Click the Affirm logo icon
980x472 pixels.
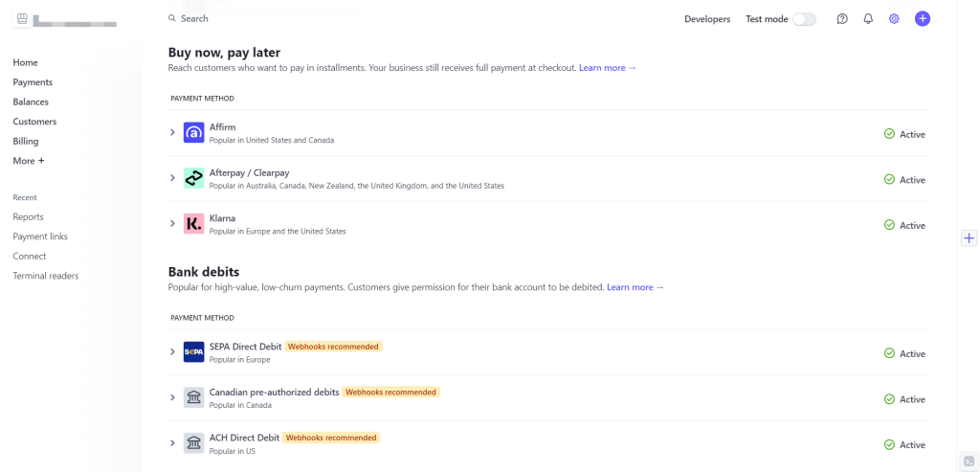point(193,132)
